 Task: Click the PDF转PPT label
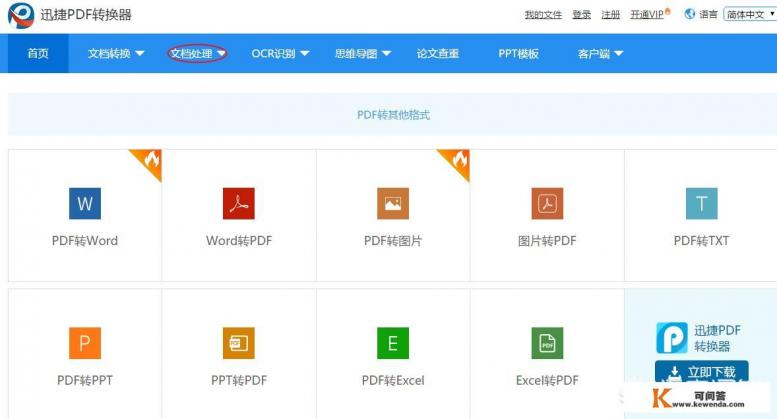(85, 380)
